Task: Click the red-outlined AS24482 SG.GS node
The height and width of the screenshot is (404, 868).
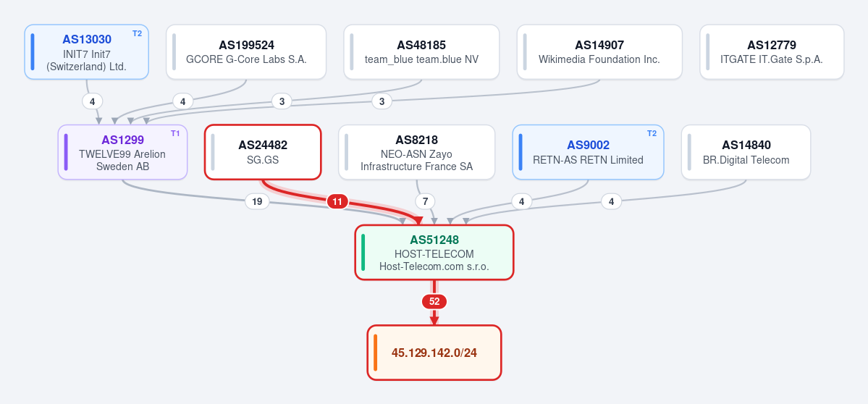Action: (x=263, y=152)
